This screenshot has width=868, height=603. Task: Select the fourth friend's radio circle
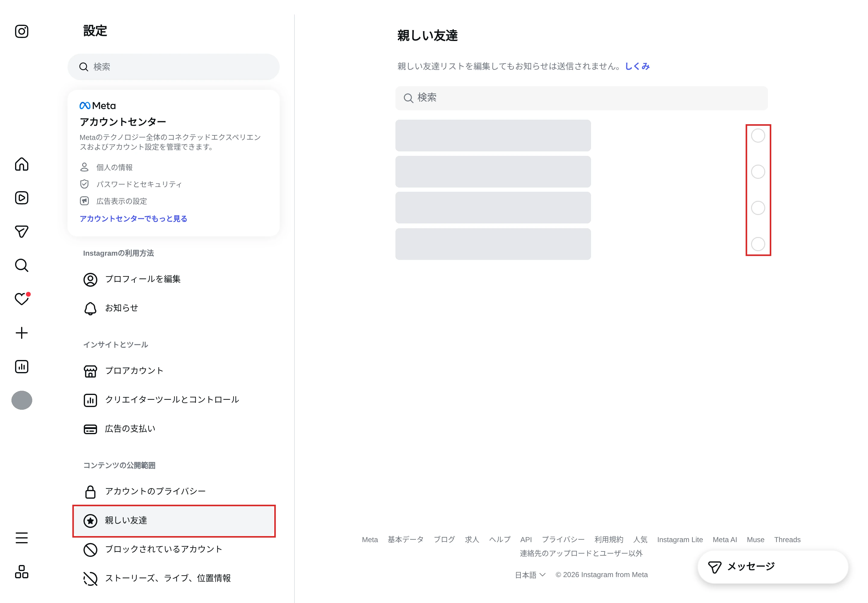758,244
